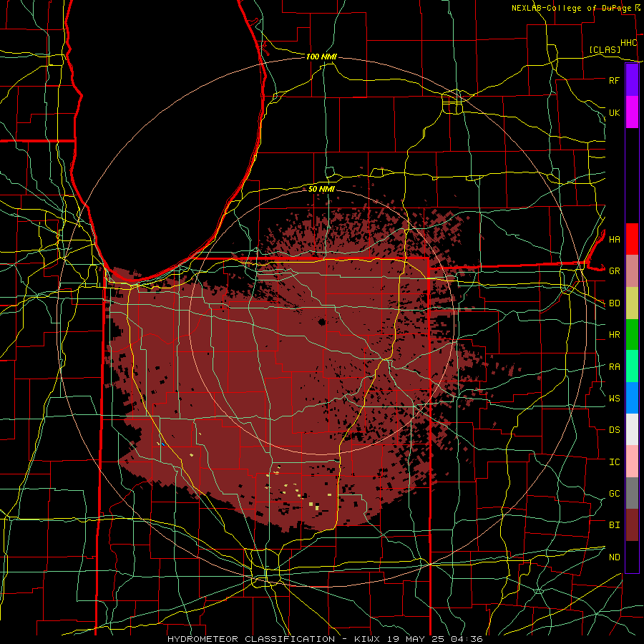This screenshot has height=644, width=644.
Task: Click the RA light green legend swatch
Action: coord(632,366)
